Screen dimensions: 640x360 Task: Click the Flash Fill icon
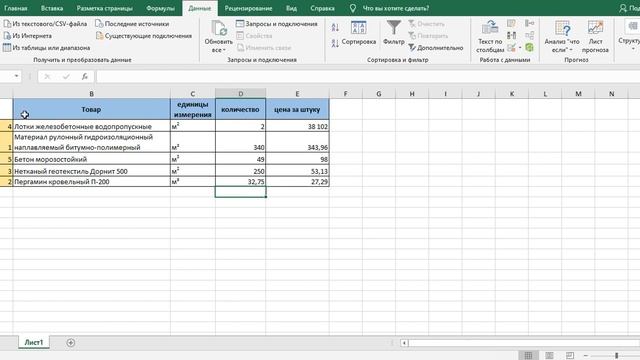click(511, 24)
